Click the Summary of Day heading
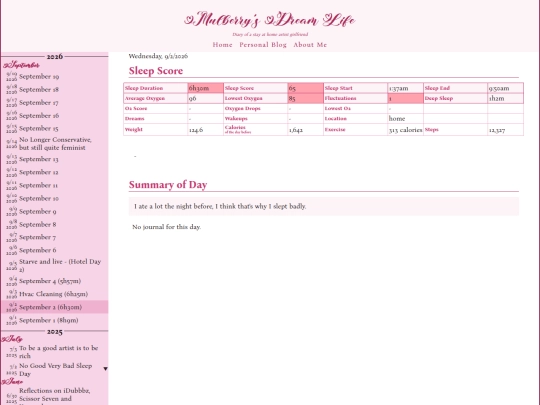The image size is (540, 405). point(168,185)
